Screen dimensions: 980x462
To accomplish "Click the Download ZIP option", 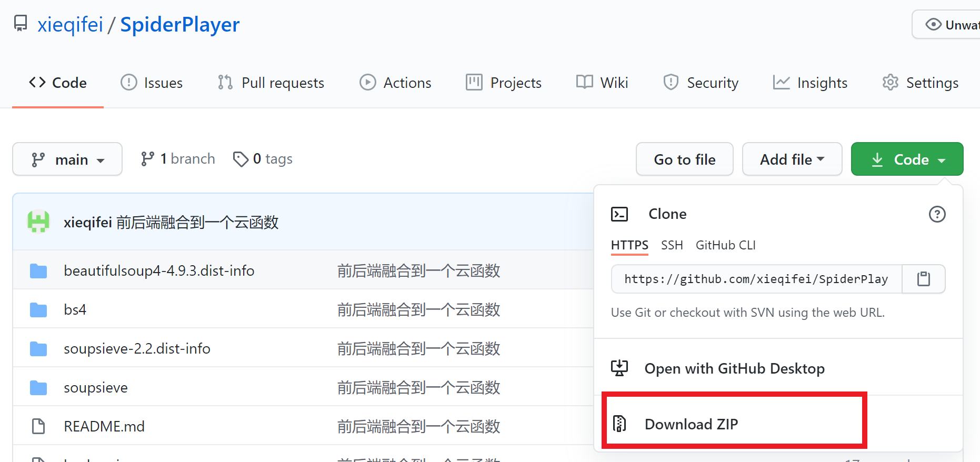I will pyautogui.click(x=692, y=424).
